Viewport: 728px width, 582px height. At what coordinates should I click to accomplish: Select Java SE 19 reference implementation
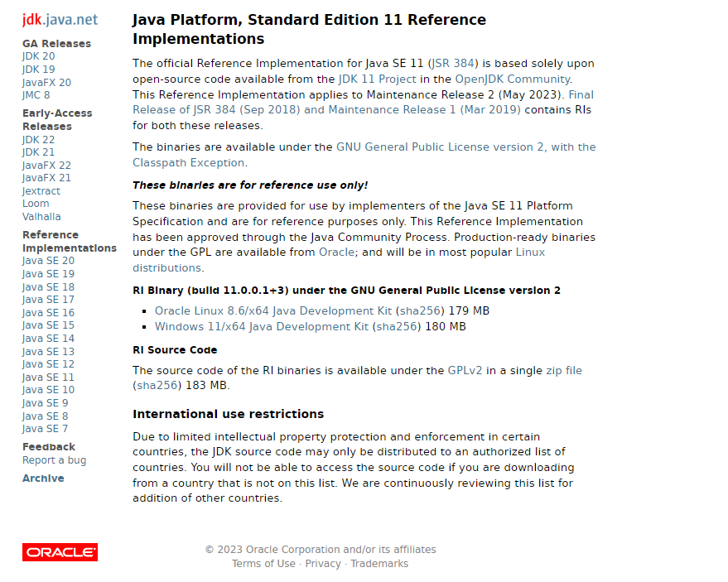(x=48, y=274)
